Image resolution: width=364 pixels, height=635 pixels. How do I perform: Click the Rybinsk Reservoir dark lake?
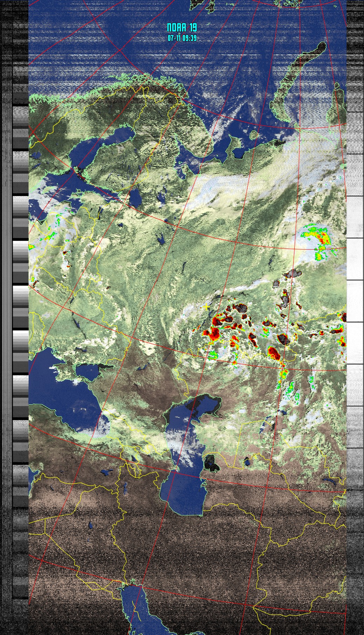(161, 240)
